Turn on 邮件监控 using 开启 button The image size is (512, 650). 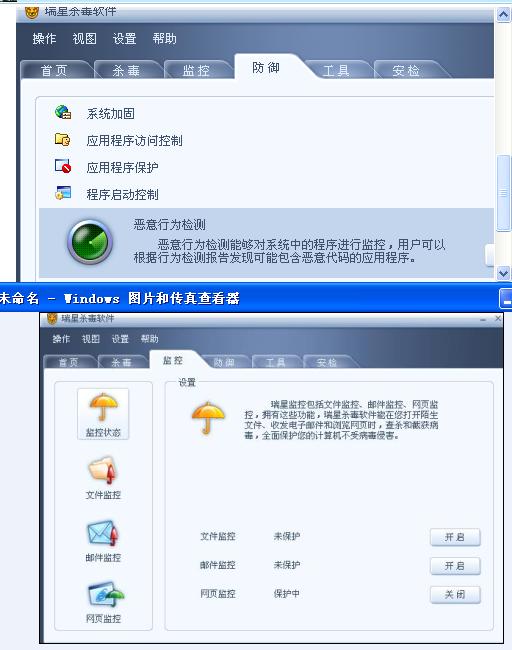tap(455, 566)
